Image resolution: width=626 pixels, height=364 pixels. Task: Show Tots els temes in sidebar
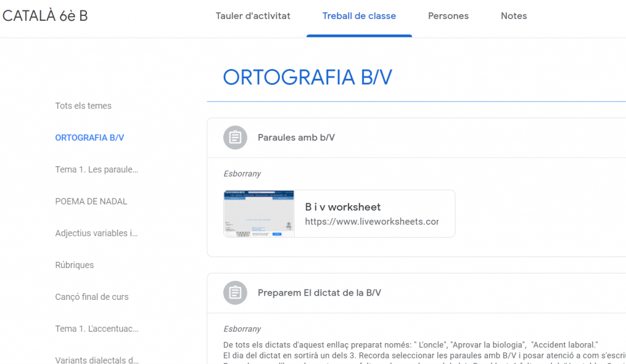[83, 106]
